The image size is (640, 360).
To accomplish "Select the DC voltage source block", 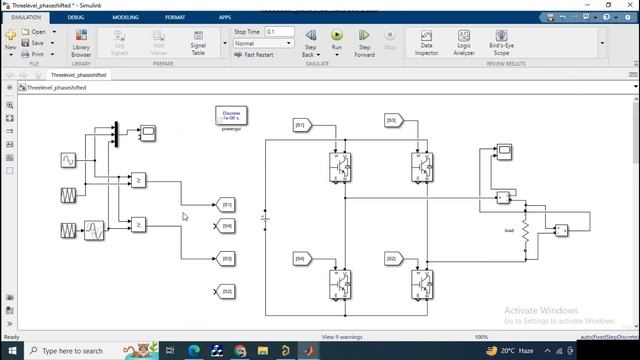I will (265, 220).
